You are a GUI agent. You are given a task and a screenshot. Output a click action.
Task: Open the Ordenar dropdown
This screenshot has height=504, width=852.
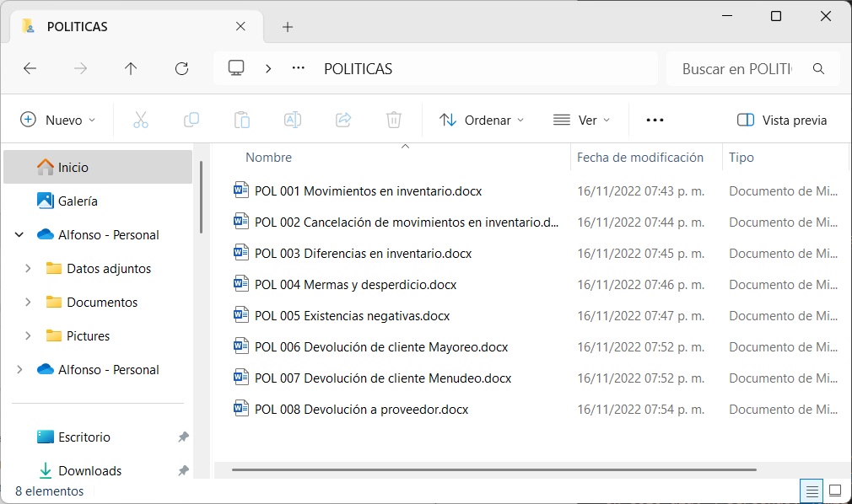click(x=482, y=121)
